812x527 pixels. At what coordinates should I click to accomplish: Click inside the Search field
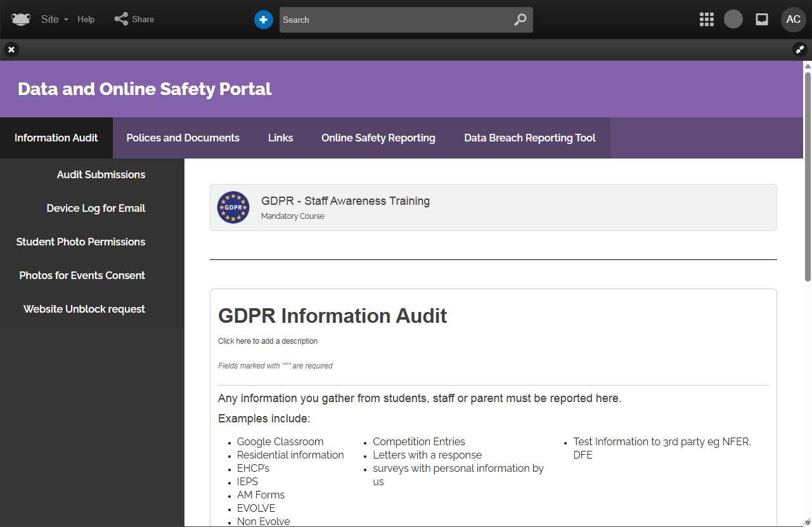tap(393, 20)
